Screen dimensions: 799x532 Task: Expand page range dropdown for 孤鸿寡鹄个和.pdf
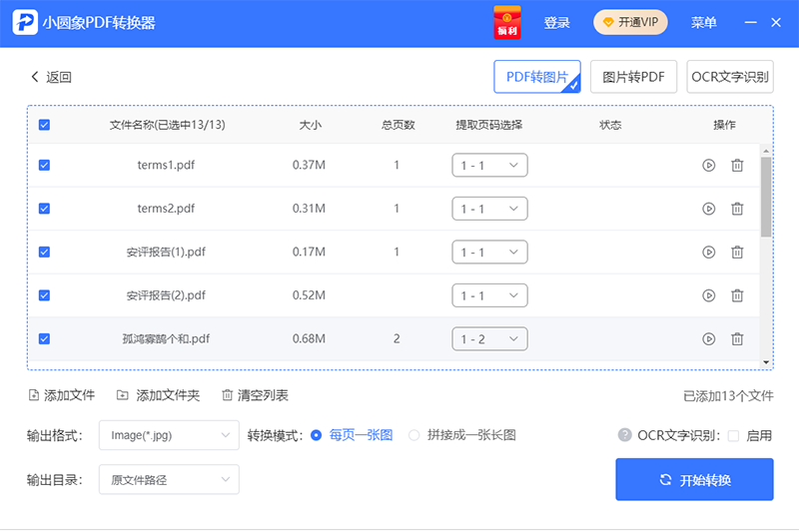click(x=489, y=339)
